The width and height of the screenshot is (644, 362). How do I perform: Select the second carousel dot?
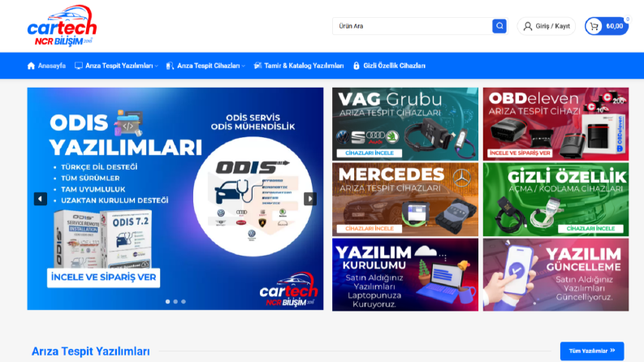pos(175,302)
